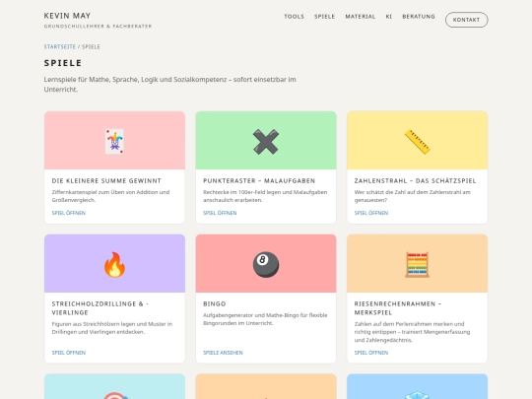Open the KI navigation item
Screen dimensions: 532x399
389,17
